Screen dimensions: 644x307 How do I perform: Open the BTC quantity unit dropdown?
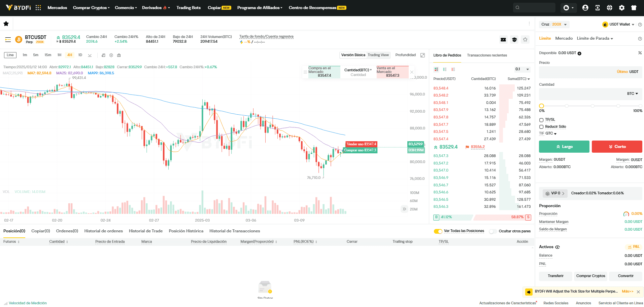[x=633, y=94]
